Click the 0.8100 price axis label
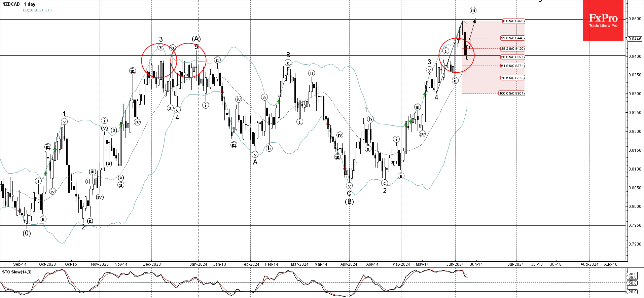The height and width of the screenshot is (298, 644). point(635,169)
